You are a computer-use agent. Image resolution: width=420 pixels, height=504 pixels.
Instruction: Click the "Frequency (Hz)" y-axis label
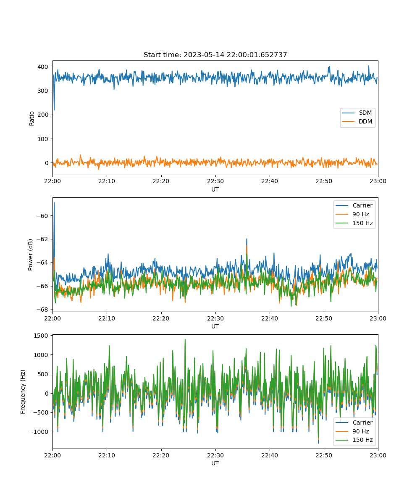[x=23, y=391]
